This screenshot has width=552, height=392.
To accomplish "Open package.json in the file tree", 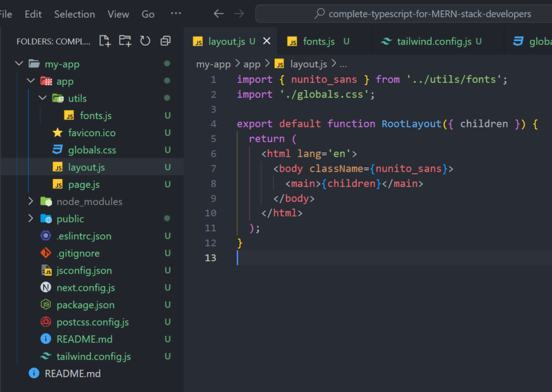I will pos(85,305).
